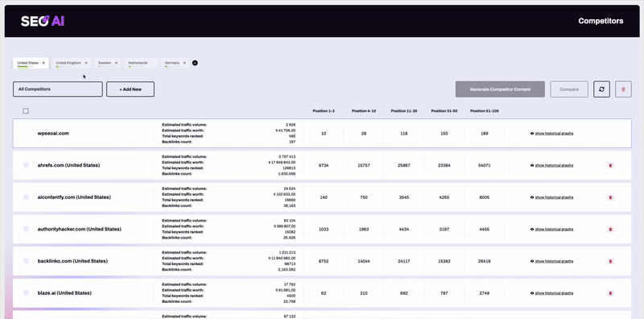Select ahrefs.com (United States) name
644x319 pixels.
click(x=68, y=165)
